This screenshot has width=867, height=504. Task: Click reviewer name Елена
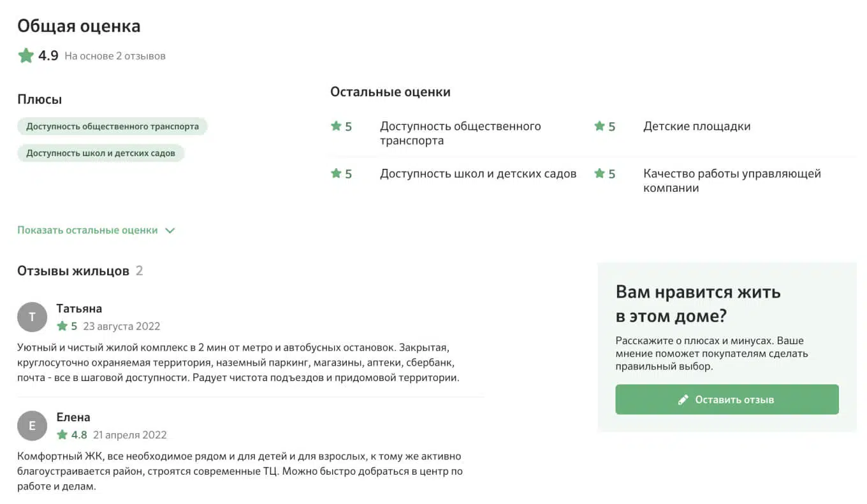(73, 417)
